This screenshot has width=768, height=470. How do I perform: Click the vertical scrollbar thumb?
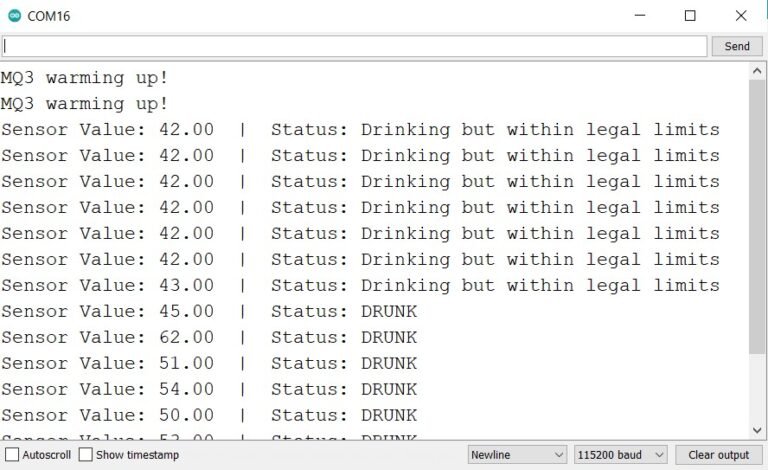(x=757, y=220)
